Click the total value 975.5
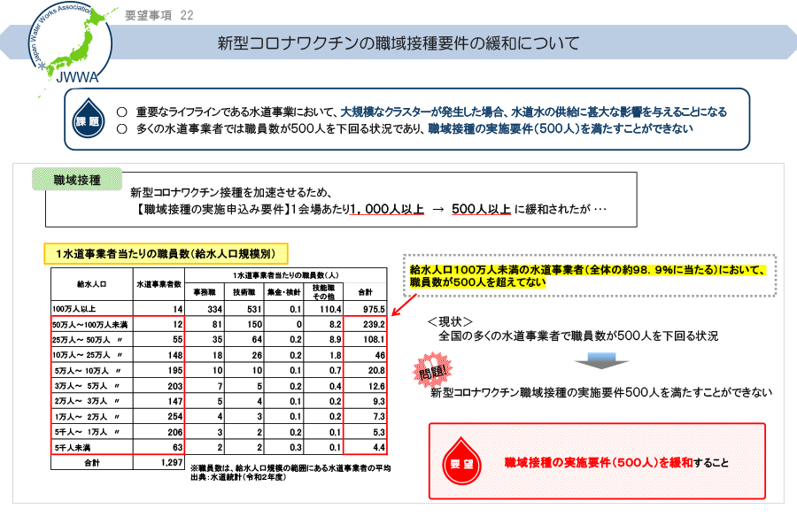Image resolution: width=797 pixels, height=532 pixels. pyautogui.click(x=374, y=309)
